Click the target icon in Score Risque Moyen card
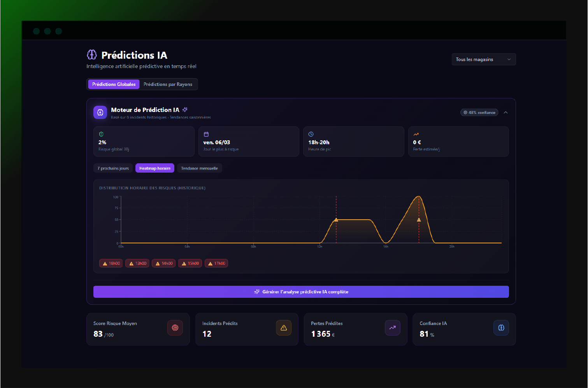Screen dimensions: 588x388 (x=175, y=328)
